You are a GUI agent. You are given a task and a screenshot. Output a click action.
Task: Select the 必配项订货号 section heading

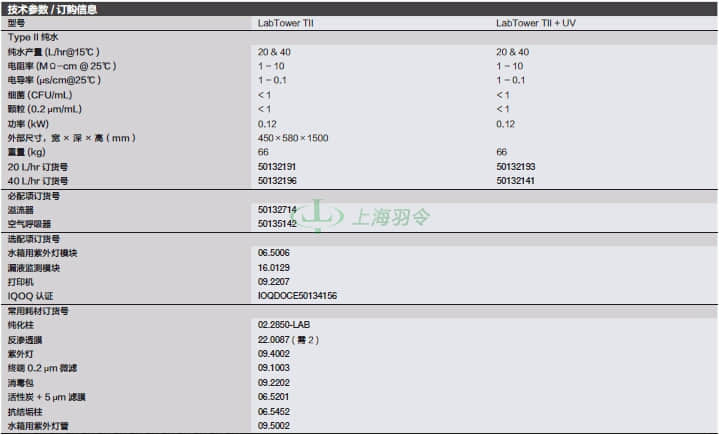34,196
